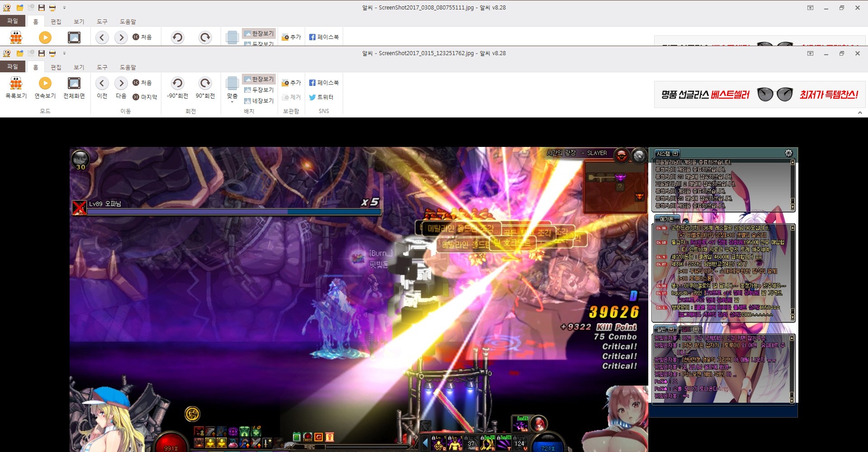Share to 페이스북 in front window
Image resolution: width=868 pixels, height=452 pixels.
pyautogui.click(x=324, y=83)
